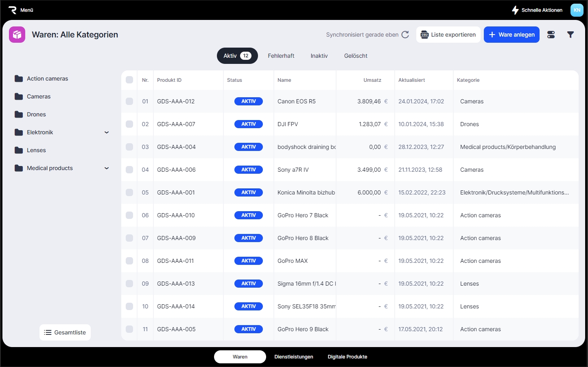This screenshot has height=367, width=588.
Task: Check the row 06 GoPro Hero 7 checkbox
Action: (129, 215)
